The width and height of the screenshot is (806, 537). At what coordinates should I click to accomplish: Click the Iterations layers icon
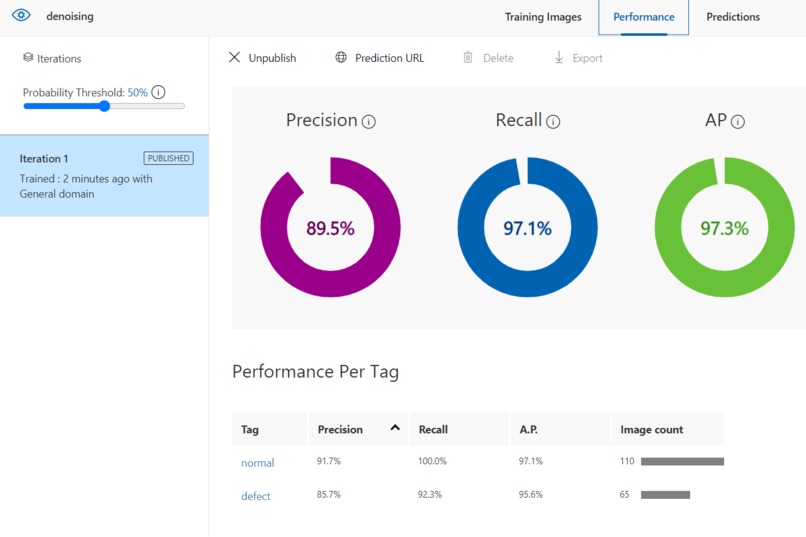(28, 58)
